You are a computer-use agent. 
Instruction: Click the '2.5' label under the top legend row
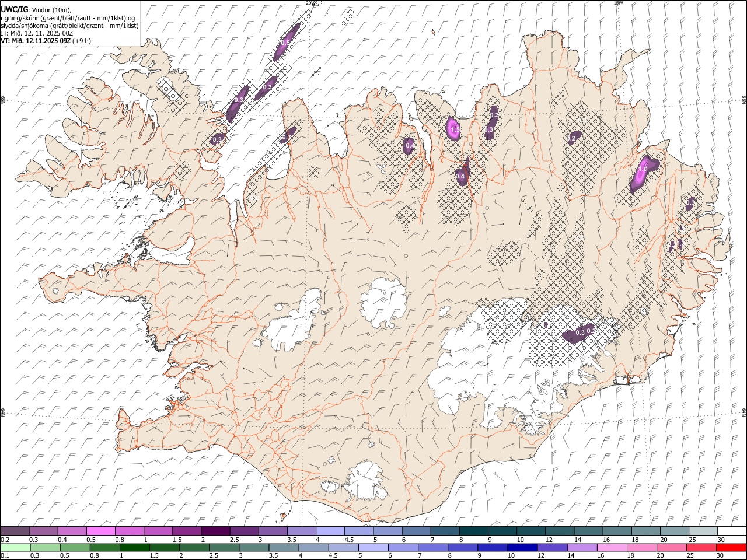[x=234, y=540]
